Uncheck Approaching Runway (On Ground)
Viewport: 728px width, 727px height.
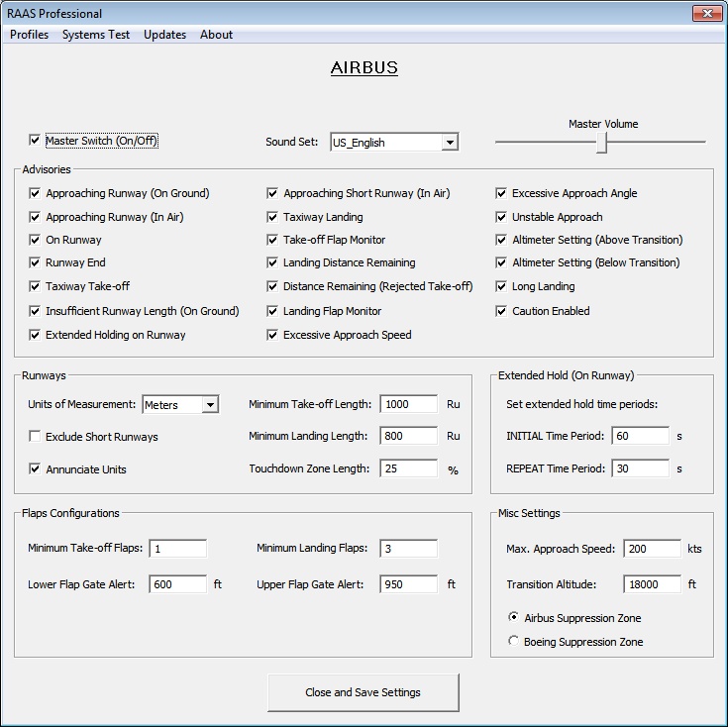point(35,193)
